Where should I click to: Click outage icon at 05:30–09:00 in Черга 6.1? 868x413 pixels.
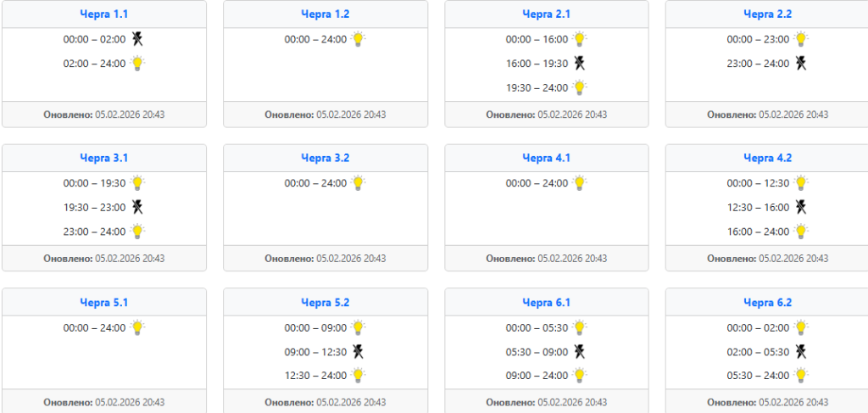tap(580, 352)
